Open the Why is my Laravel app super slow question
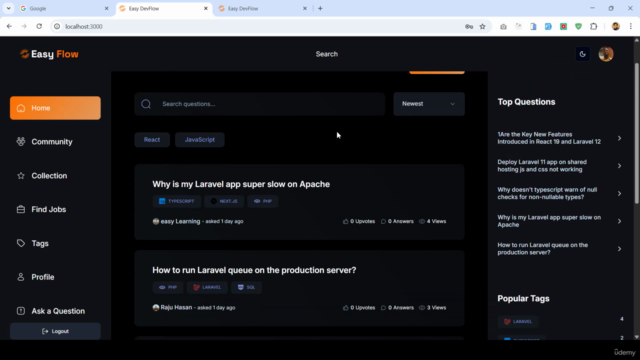This screenshot has height=360, width=640. pyautogui.click(x=241, y=184)
